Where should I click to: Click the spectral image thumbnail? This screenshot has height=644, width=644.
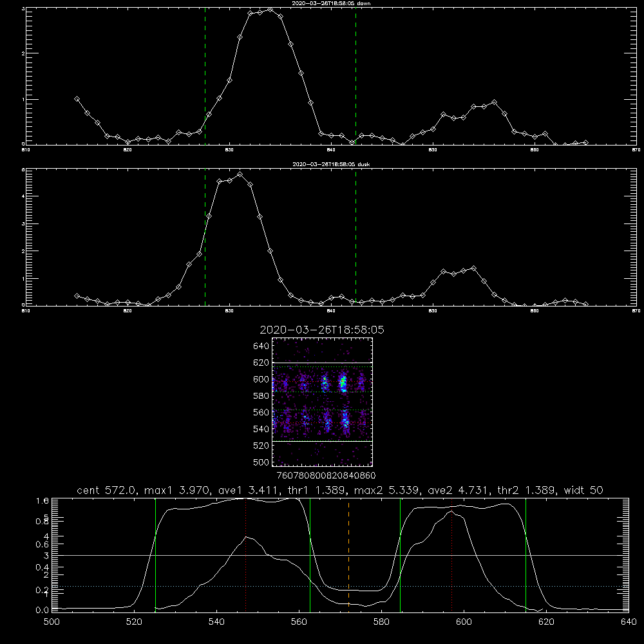pos(323,402)
